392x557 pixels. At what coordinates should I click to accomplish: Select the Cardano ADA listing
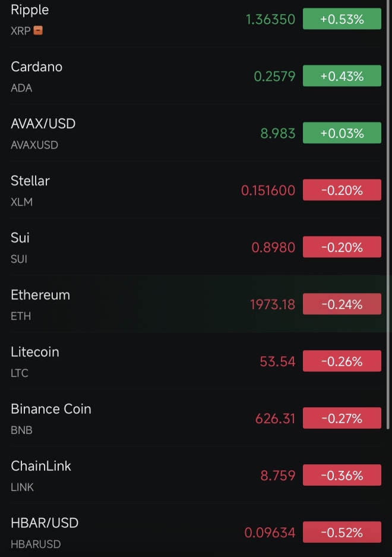(x=196, y=76)
